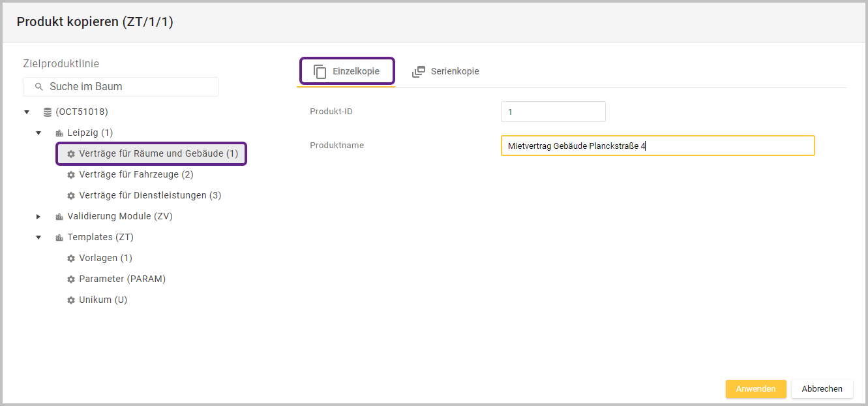
Task: Click the database icon next to OCT51018
Action: pos(48,112)
